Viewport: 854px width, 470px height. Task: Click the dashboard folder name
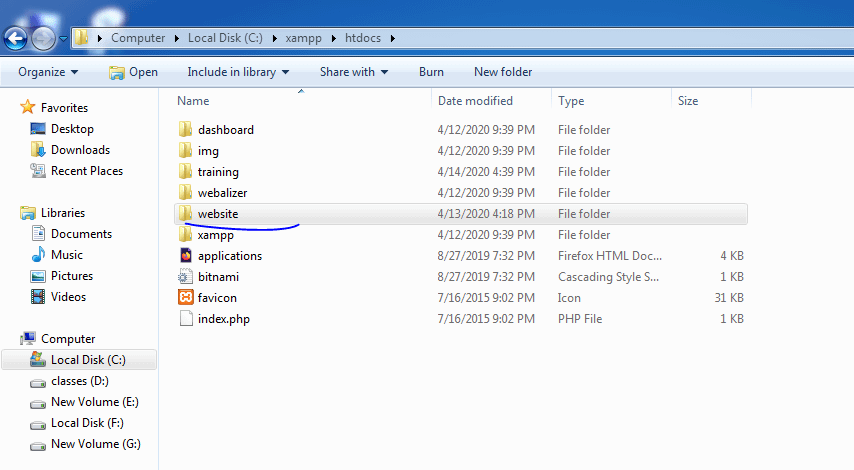click(x=225, y=130)
